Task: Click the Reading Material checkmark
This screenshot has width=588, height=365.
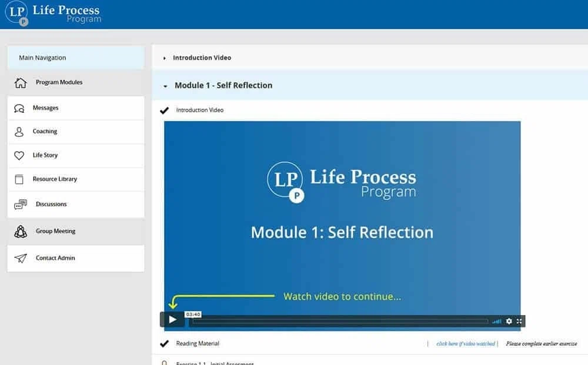Action: point(164,344)
